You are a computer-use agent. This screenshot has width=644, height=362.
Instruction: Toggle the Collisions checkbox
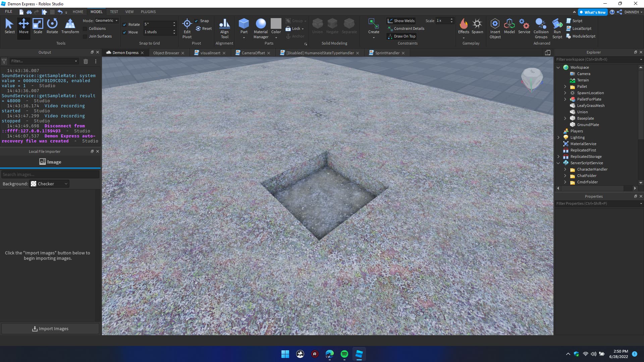click(x=85, y=29)
